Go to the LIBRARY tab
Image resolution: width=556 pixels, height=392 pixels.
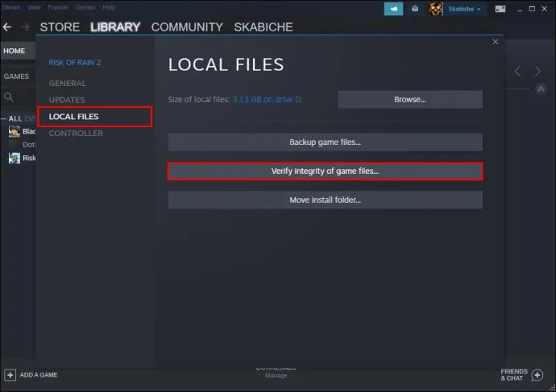coord(115,27)
